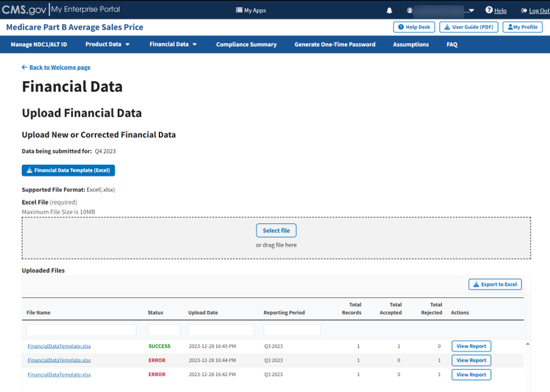This screenshot has width=550, height=392.
Task: Expand the Product Data menu
Action: tap(107, 44)
